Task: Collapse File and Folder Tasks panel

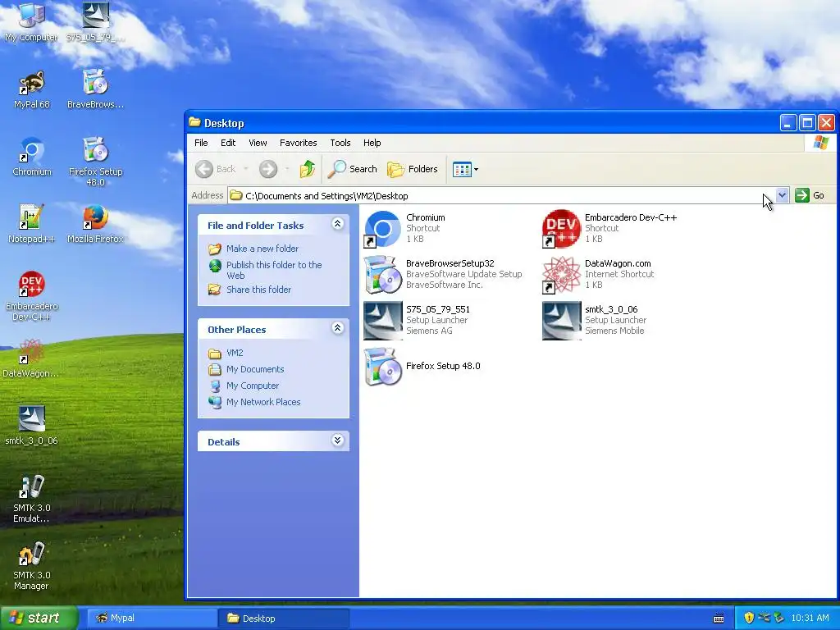Action: tap(337, 224)
